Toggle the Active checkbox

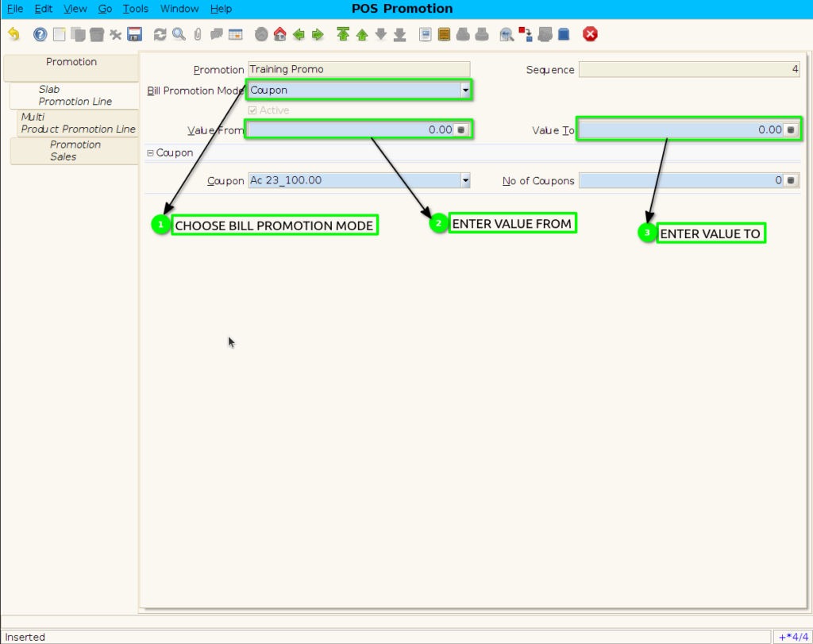[x=252, y=110]
